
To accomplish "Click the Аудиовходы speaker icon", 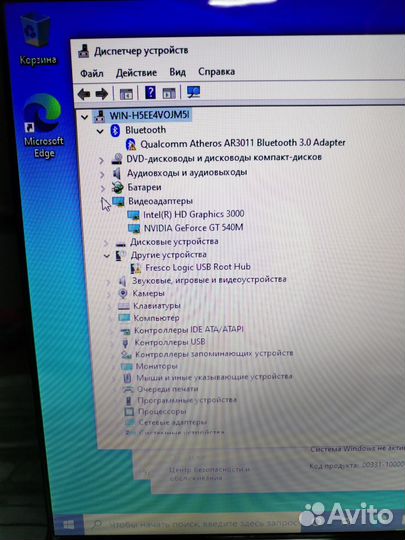I will tap(117, 173).
